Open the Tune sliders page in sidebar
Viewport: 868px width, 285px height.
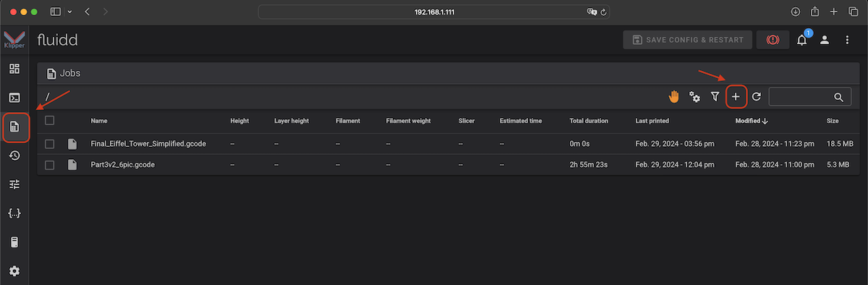coord(14,184)
